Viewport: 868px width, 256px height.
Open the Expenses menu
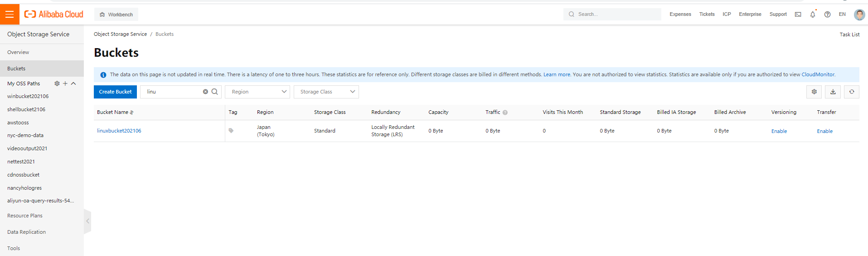tap(680, 14)
